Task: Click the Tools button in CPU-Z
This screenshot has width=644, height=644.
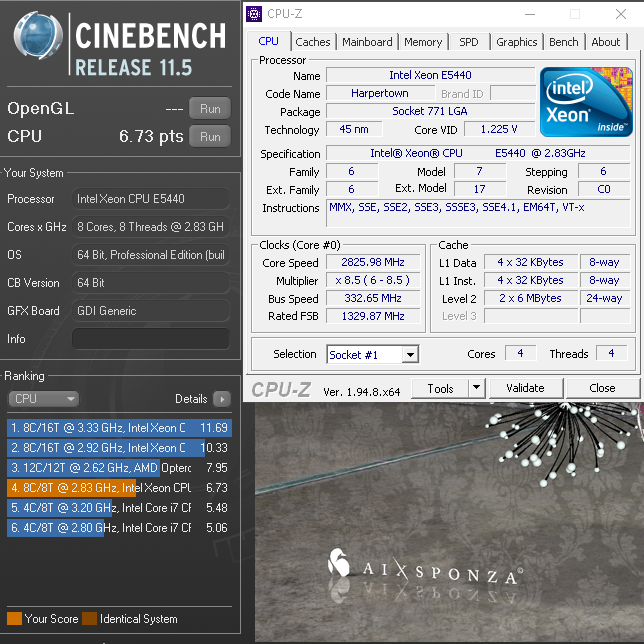Action: pyautogui.click(x=440, y=389)
